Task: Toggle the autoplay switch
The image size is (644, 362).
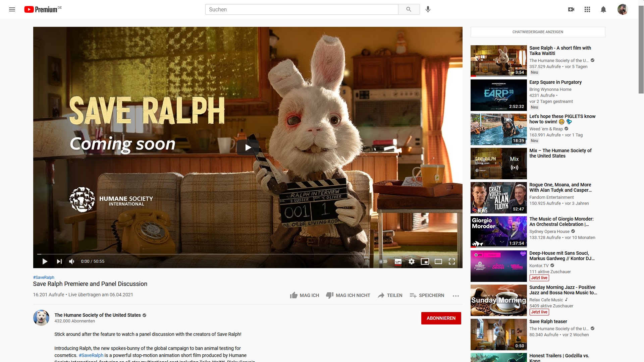Action: pos(383,261)
